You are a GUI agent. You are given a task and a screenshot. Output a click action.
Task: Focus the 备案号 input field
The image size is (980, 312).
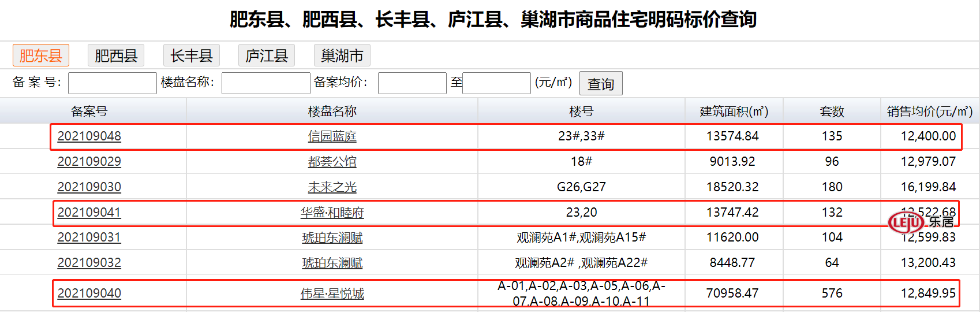click(x=113, y=83)
